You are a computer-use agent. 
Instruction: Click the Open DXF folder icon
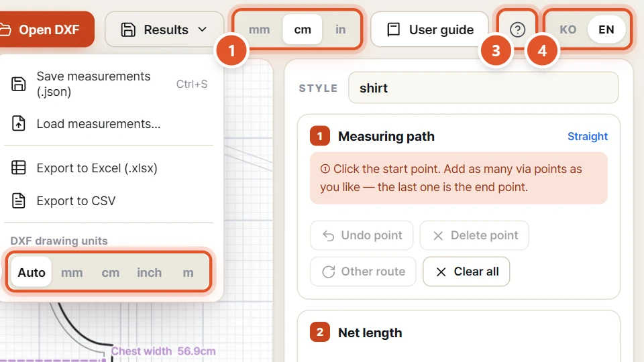[x=5, y=29]
